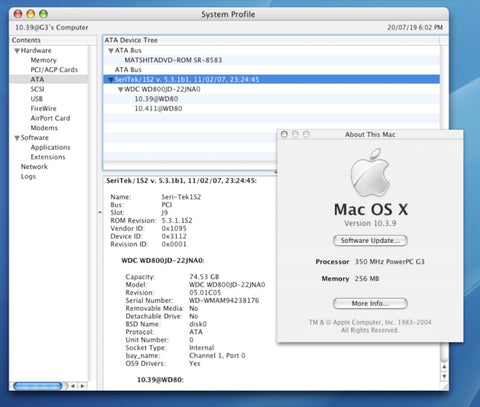Select Network in the Contents list
The height and width of the screenshot is (407, 480).
[34, 167]
